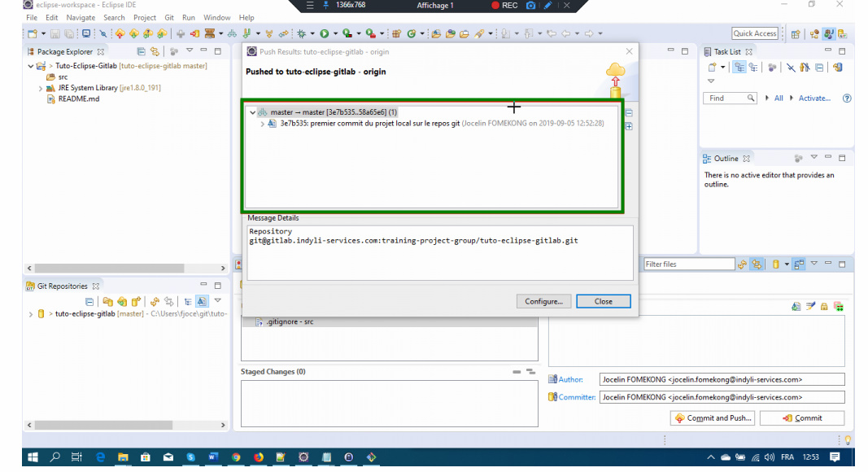Click Close button in Push Results dialog
The width and height of the screenshot is (868, 472).
tap(604, 301)
